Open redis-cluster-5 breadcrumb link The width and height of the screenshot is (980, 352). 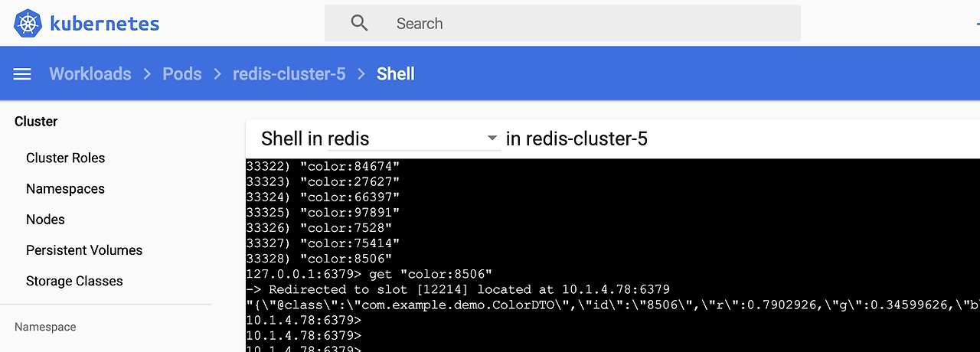click(289, 74)
